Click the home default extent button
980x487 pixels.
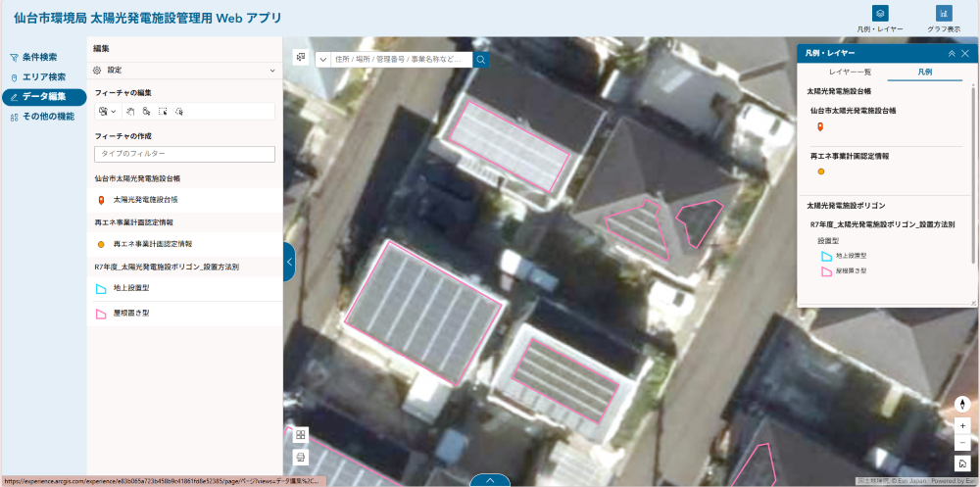tap(962, 463)
